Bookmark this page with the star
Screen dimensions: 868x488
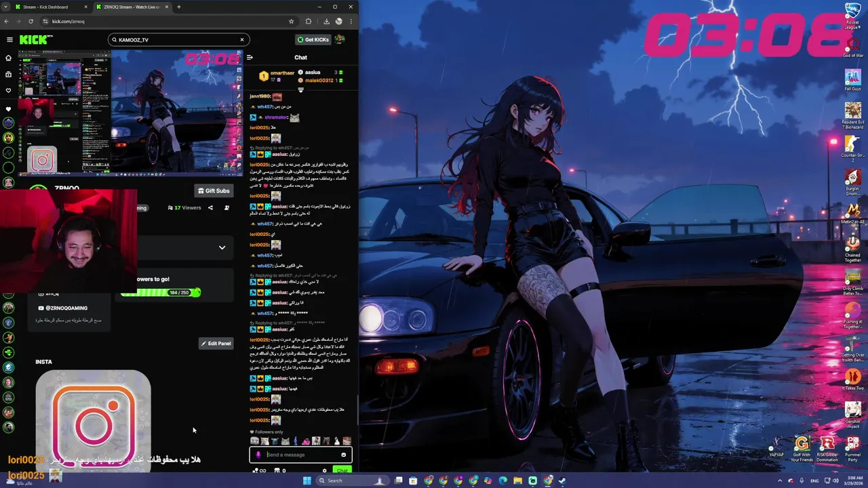coord(291,21)
